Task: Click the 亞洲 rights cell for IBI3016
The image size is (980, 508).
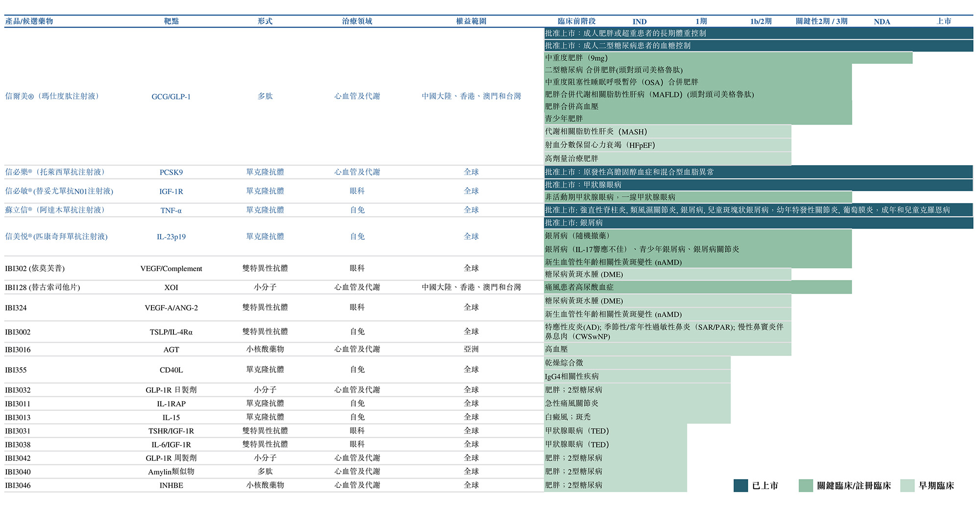Action: coord(471,349)
